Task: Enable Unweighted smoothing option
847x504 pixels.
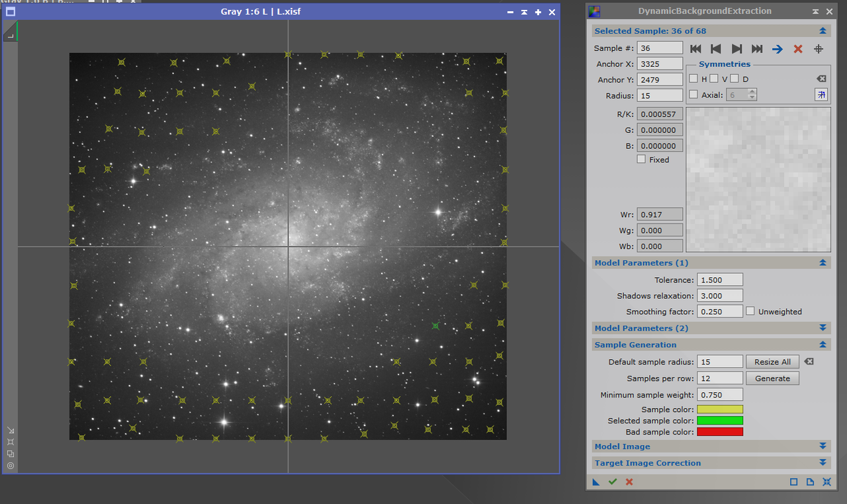Action: [x=751, y=311]
